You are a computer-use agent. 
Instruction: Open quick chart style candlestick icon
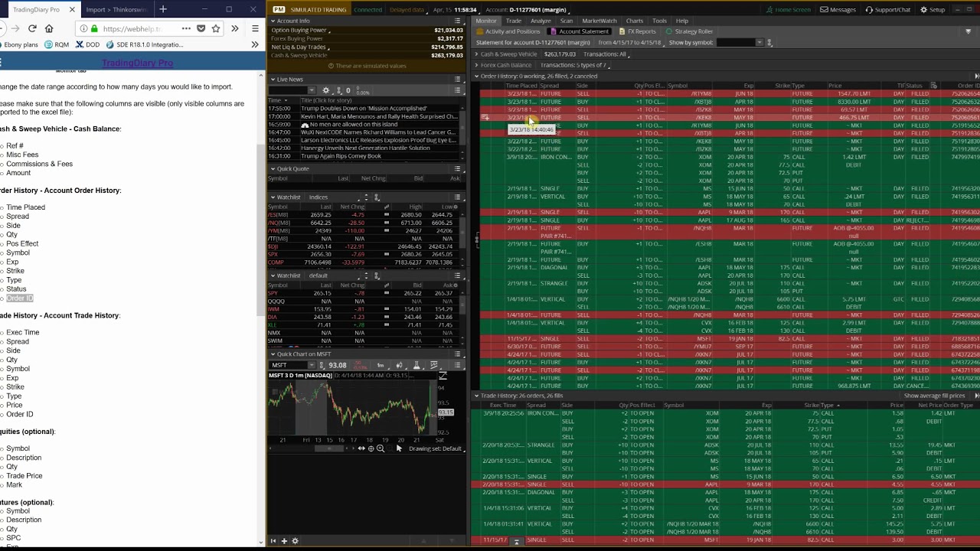click(399, 365)
